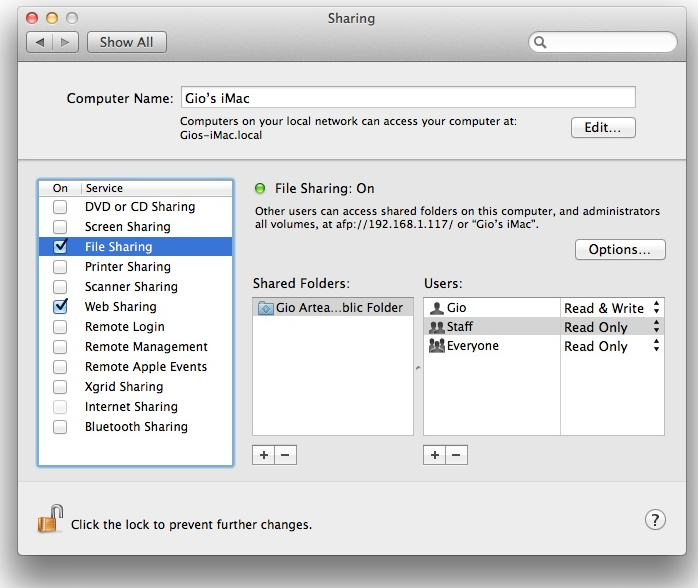The image size is (698, 588).
Task: Uncheck the Web Sharing checkbox
Action: pos(60,306)
